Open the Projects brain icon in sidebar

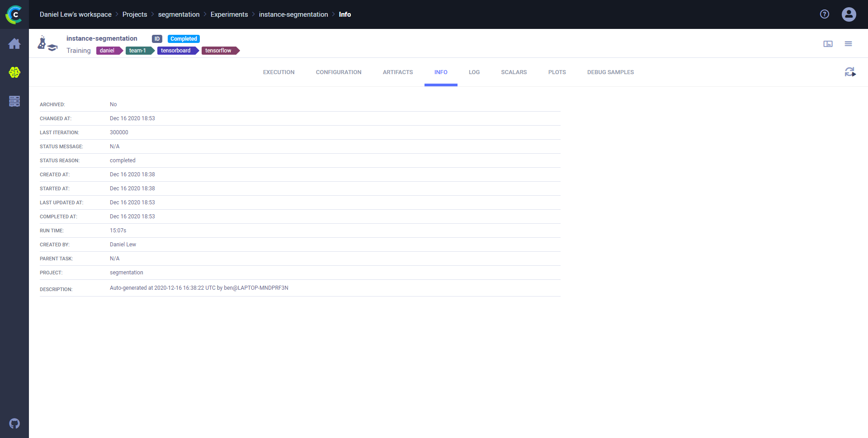[14, 72]
